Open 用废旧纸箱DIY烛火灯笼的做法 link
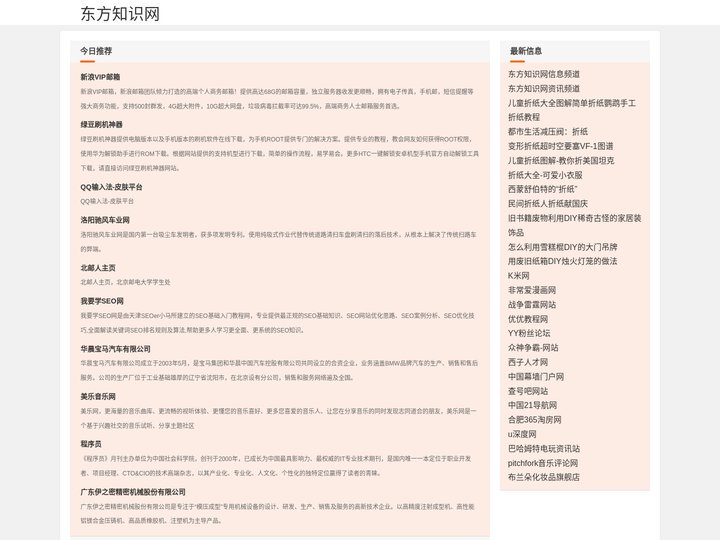 pos(562,261)
